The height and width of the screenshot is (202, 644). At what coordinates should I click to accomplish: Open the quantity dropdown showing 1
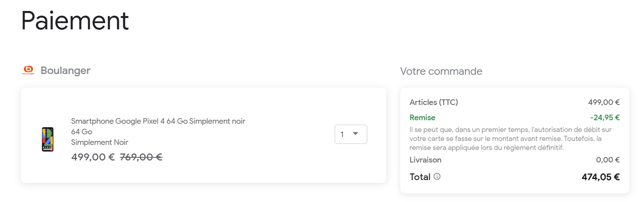pos(351,134)
